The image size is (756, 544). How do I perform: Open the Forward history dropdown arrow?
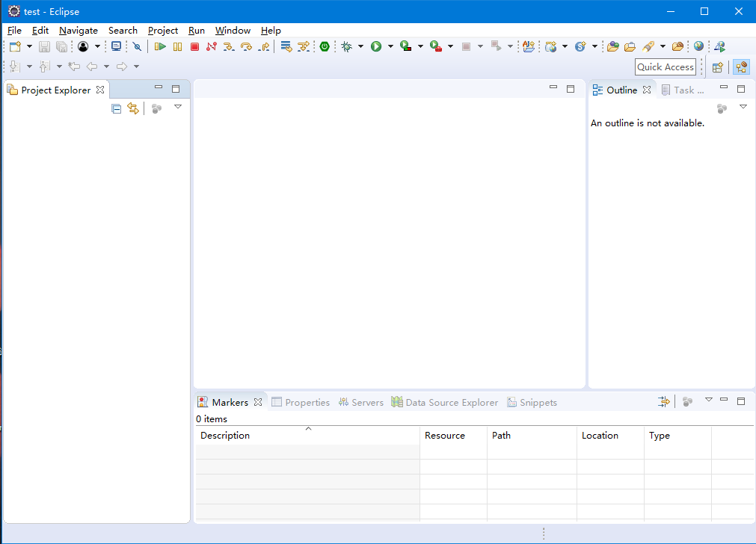[x=136, y=67]
